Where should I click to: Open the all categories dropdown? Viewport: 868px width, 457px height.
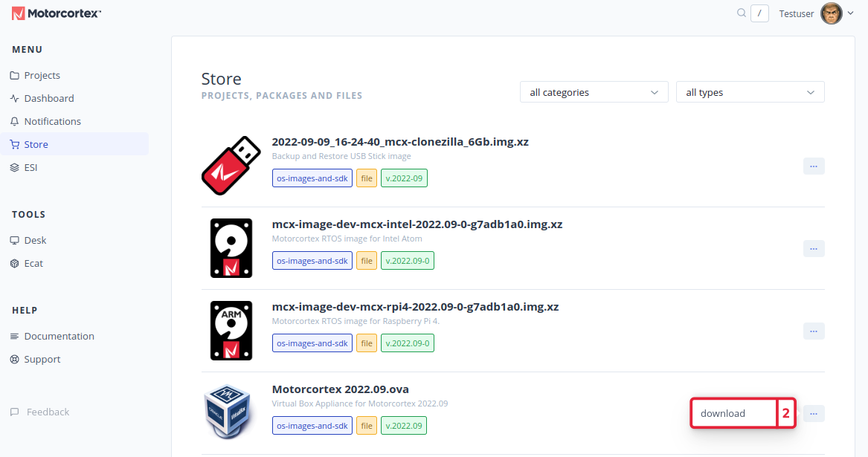(x=594, y=92)
